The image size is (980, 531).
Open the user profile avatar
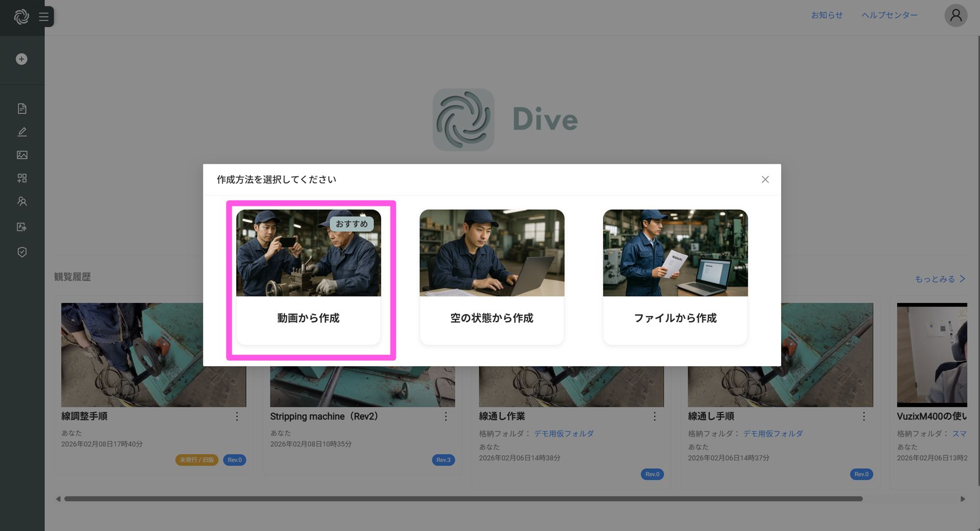coord(955,16)
